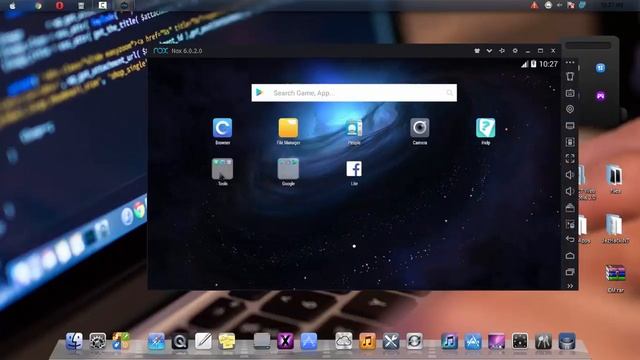Click the battery icon in Android status bar
640x360 pixels.
tap(533, 64)
